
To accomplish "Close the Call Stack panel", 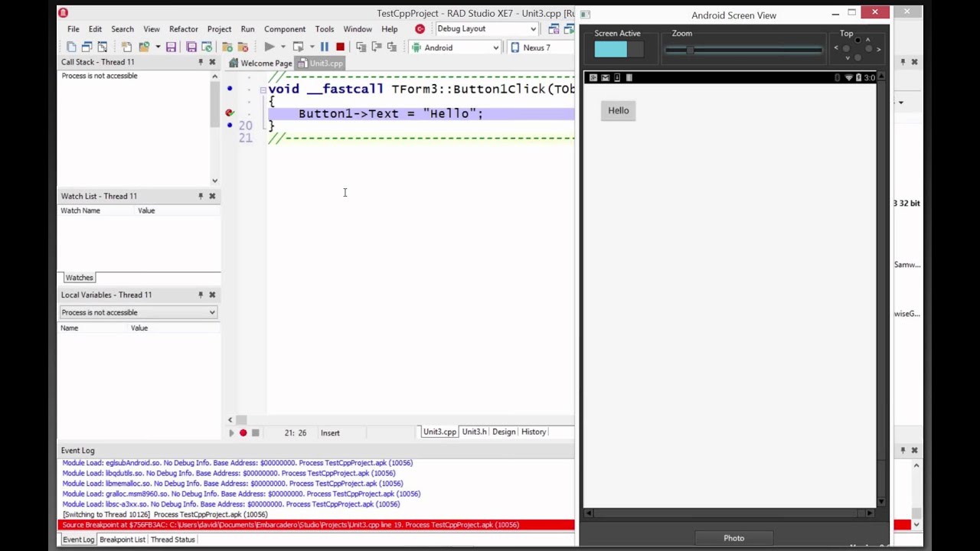I will click(x=213, y=62).
